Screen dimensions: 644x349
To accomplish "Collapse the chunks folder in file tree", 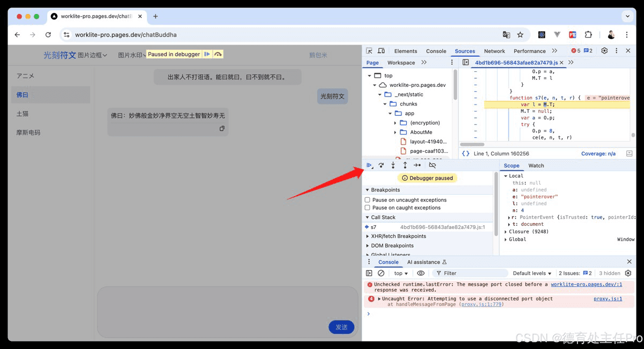I will coord(385,104).
